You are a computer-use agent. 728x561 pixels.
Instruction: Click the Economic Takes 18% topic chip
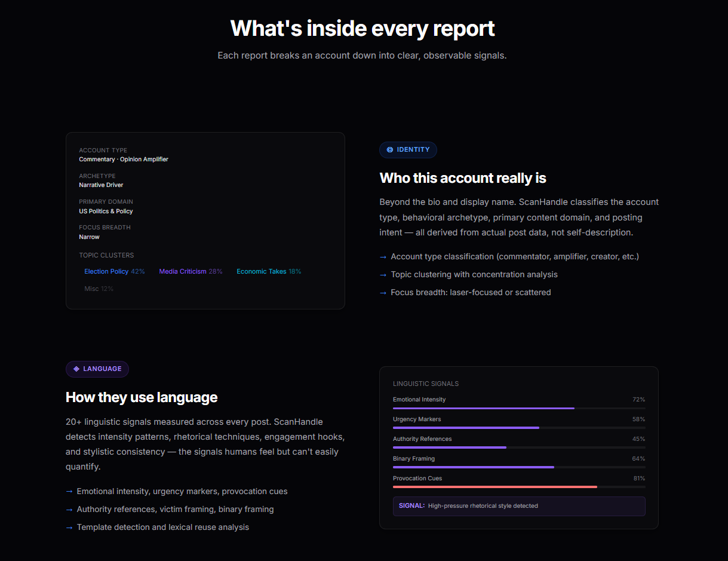tap(269, 271)
